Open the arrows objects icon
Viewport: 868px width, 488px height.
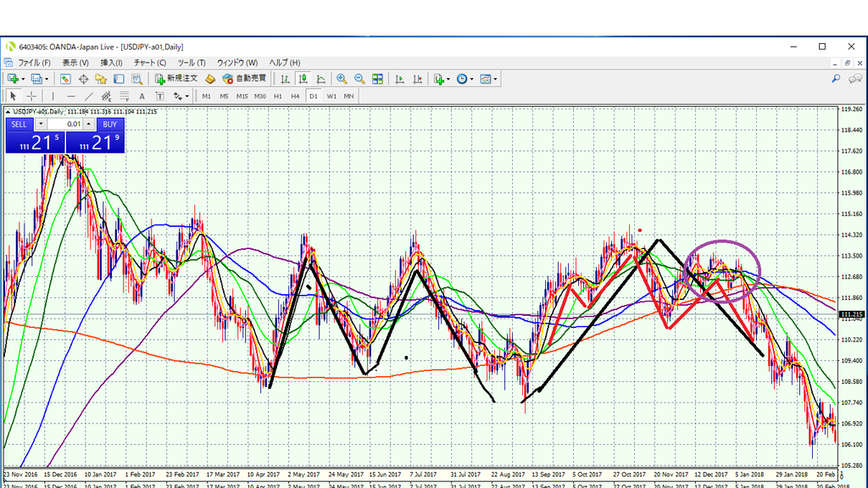point(177,97)
